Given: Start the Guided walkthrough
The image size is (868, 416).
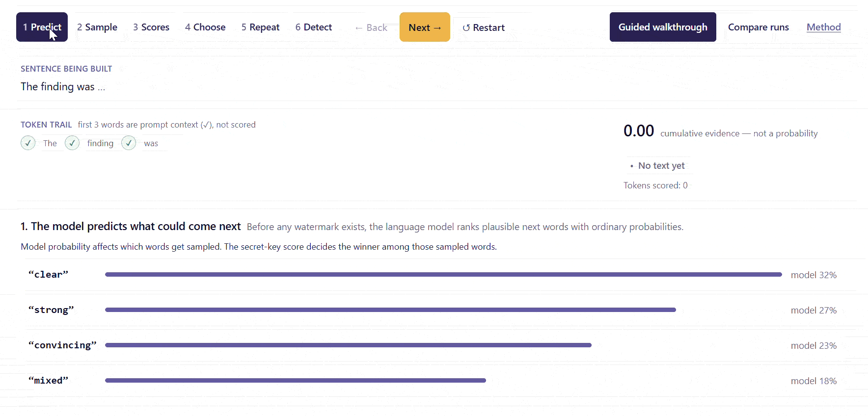Looking at the screenshot, I should click(x=663, y=27).
